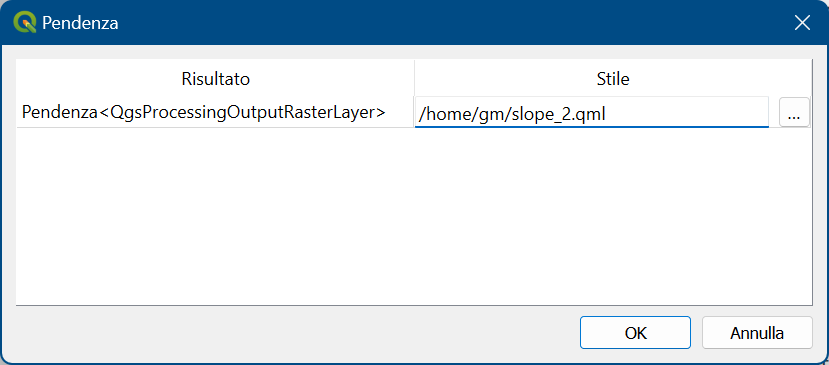Cancel with the Annulla button
This screenshot has width=829, height=365.
[x=757, y=333]
